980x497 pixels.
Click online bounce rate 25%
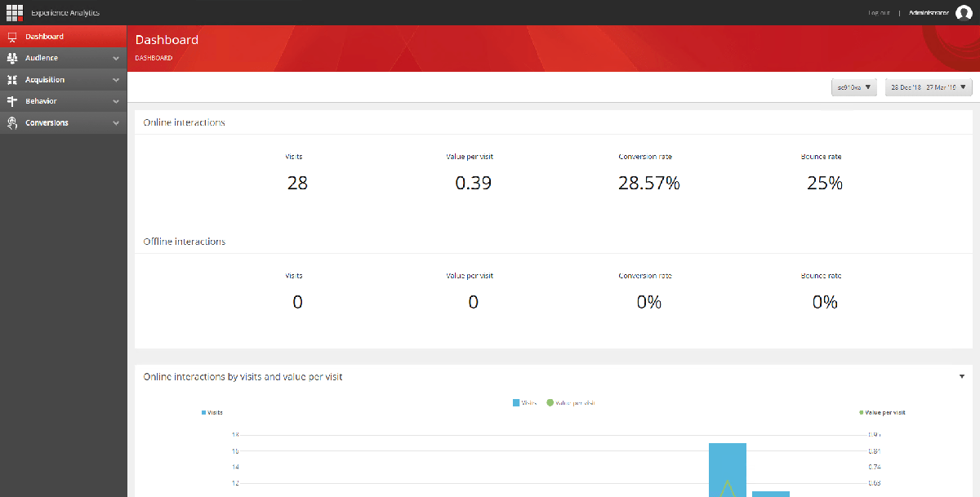[x=825, y=183]
